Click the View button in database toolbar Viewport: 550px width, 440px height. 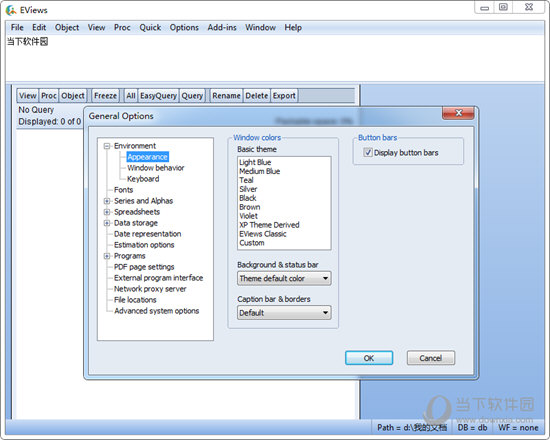(x=27, y=95)
